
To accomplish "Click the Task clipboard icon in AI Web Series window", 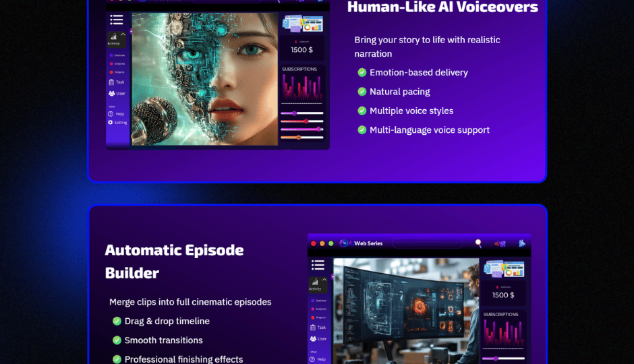I will 313,328.
